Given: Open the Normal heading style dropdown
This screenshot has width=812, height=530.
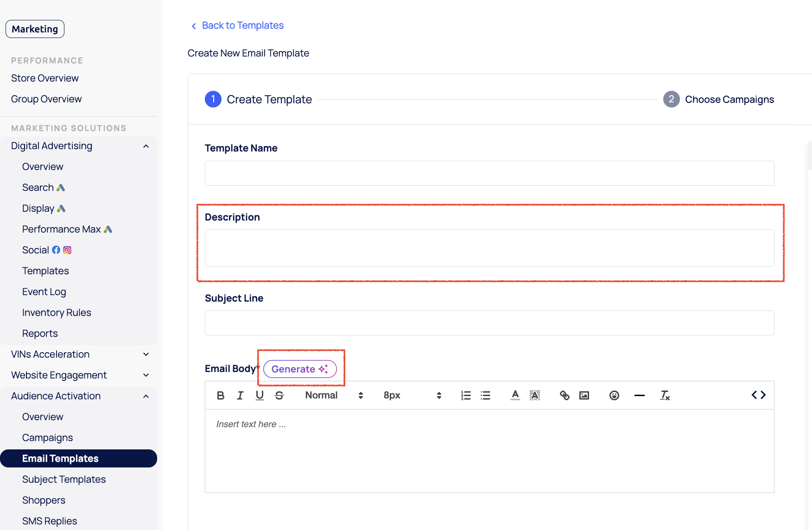Looking at the screenshot, I should (x=334, y=395).
